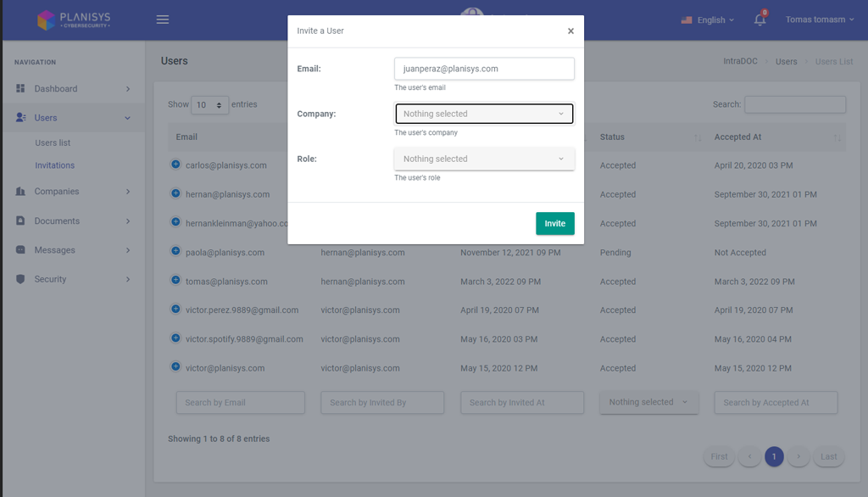Click the Security shield icon
Screen dimensions: 868x497
click(x=21, y=279)
